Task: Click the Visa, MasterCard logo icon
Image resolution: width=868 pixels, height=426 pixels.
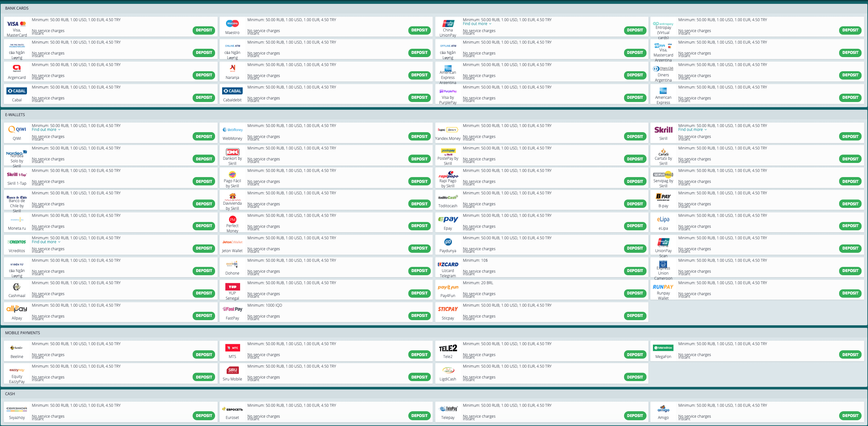Action: coord(16,24)
